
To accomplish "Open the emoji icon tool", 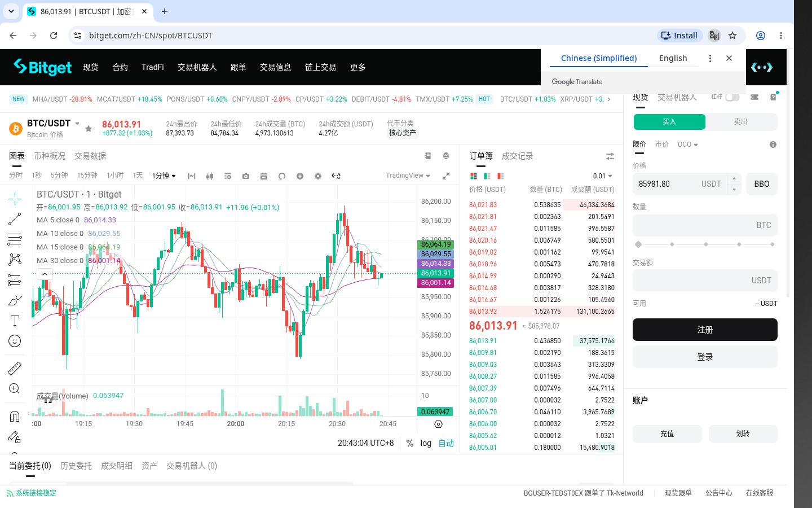I will tap(15, 341).
